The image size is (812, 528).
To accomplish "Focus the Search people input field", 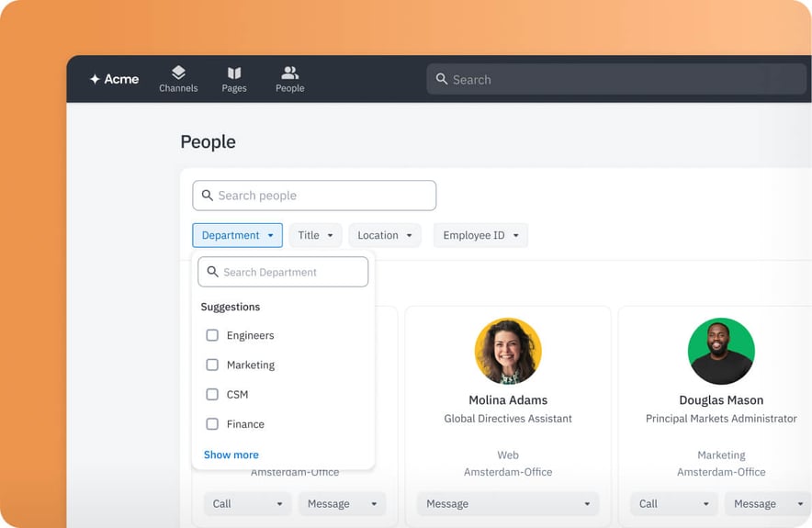I will click(321, 196).
